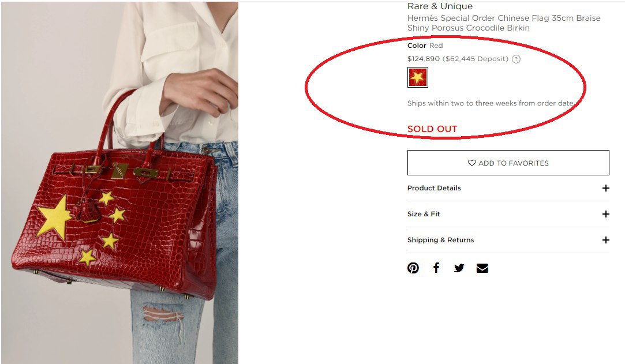Click the SOLD OUT status text
Image resolution: width=625 pixels, height=364 pixels.
point(432,129)
